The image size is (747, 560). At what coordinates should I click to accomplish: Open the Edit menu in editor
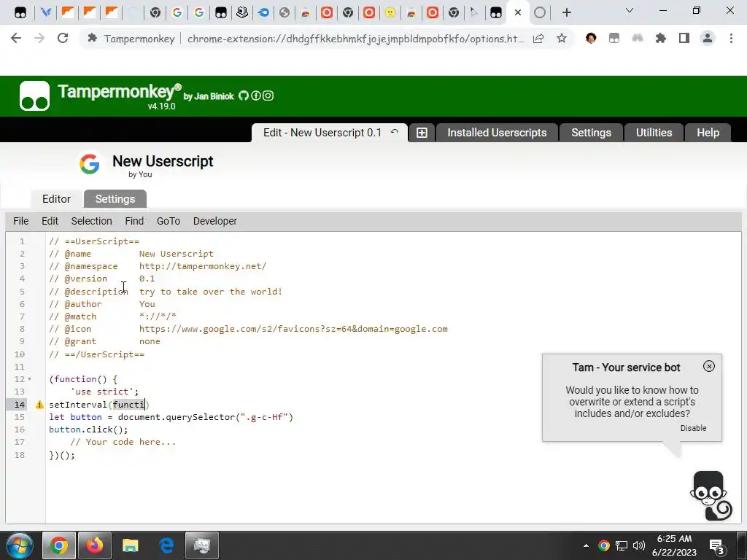[50, 221]
